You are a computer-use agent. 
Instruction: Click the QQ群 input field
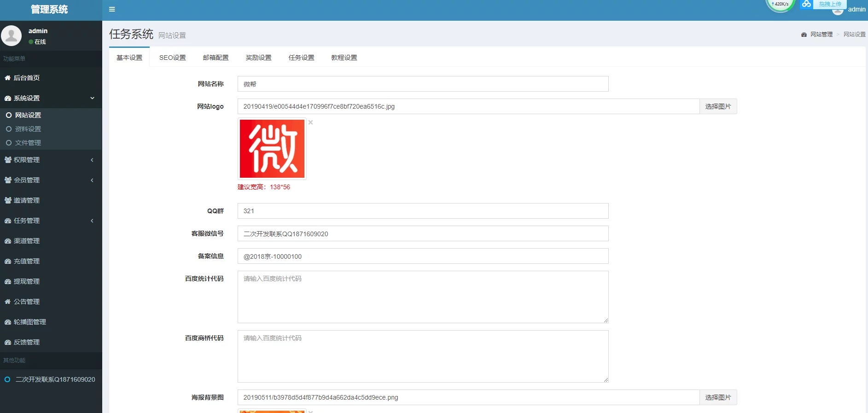click(423, 211)
